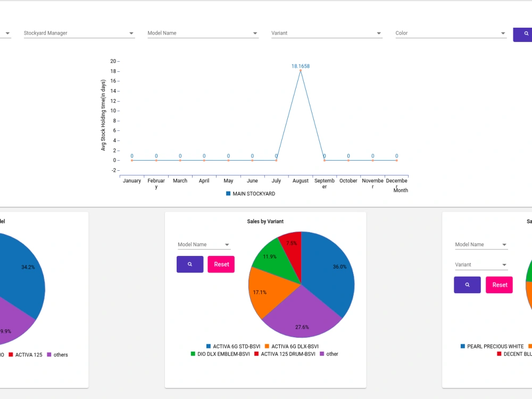Click the search icon in Sales by Variant
The height and width of the screenshot is (399, 532).
[190, 264]
